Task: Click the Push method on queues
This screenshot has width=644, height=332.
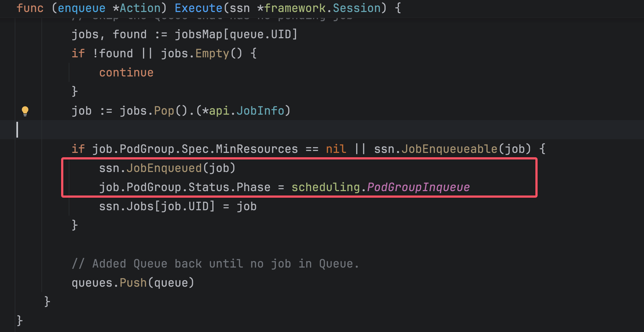Action: click(x=133, y=283)
